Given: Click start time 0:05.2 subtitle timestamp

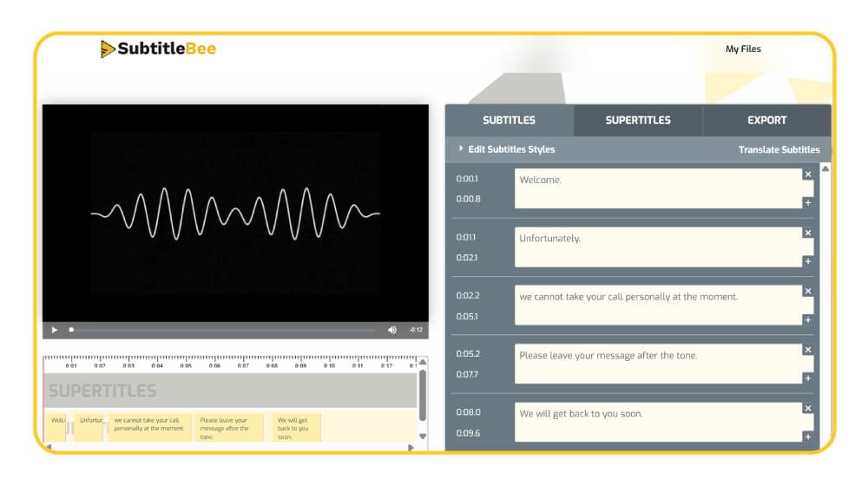Looking at the screenshot, I should point(469,354).
